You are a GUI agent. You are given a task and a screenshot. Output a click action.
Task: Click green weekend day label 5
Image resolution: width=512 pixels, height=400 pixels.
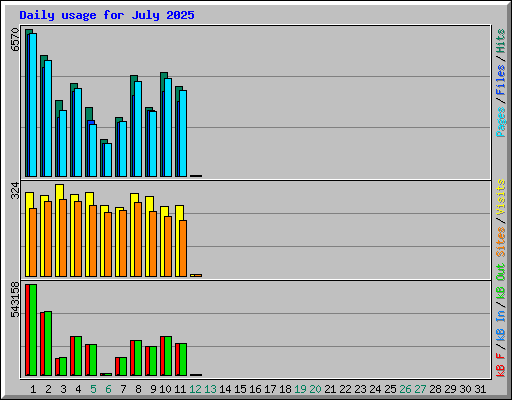click(x=93, y=389)
